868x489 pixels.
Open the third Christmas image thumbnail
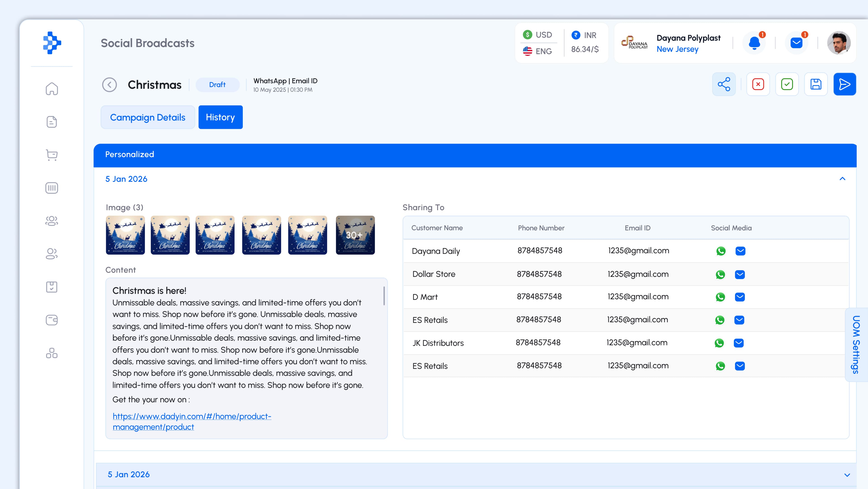pyautogui.click(x=215, y=235)
